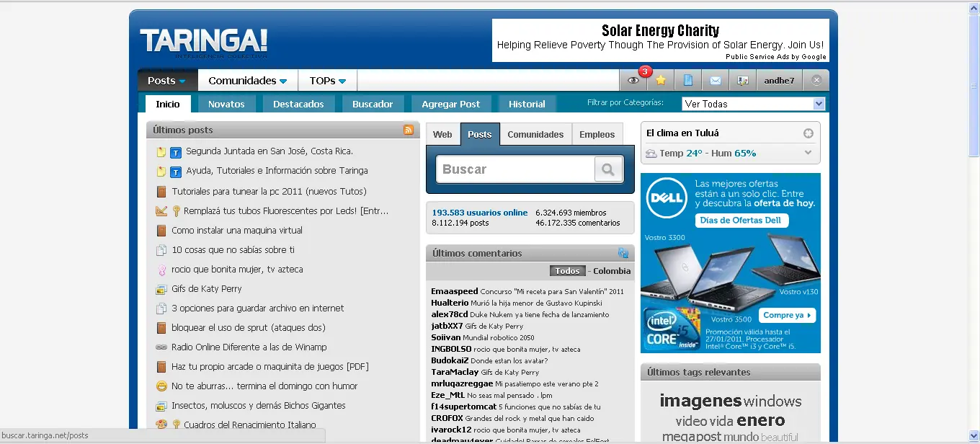The image size is (980, 444).
Task: Open the Solar Energy Charity ad
Action: click(x=660, y=41)
